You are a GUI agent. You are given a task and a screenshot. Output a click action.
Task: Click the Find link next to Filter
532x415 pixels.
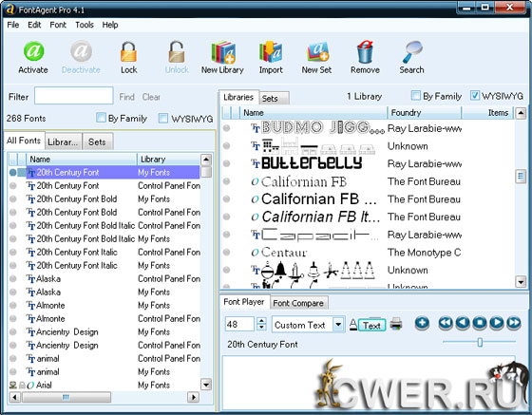click(x=127, y=97)
